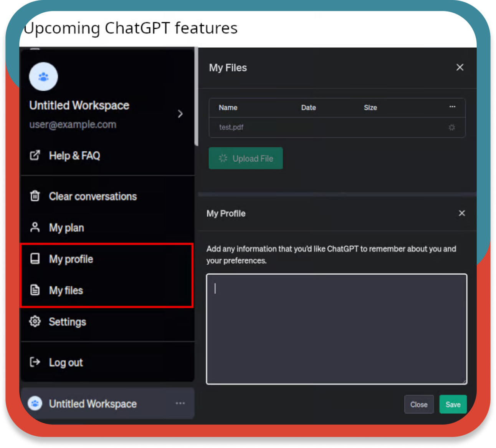Close the My Files panel
This screenshot has height=448, width=496.
pos(460,68)
